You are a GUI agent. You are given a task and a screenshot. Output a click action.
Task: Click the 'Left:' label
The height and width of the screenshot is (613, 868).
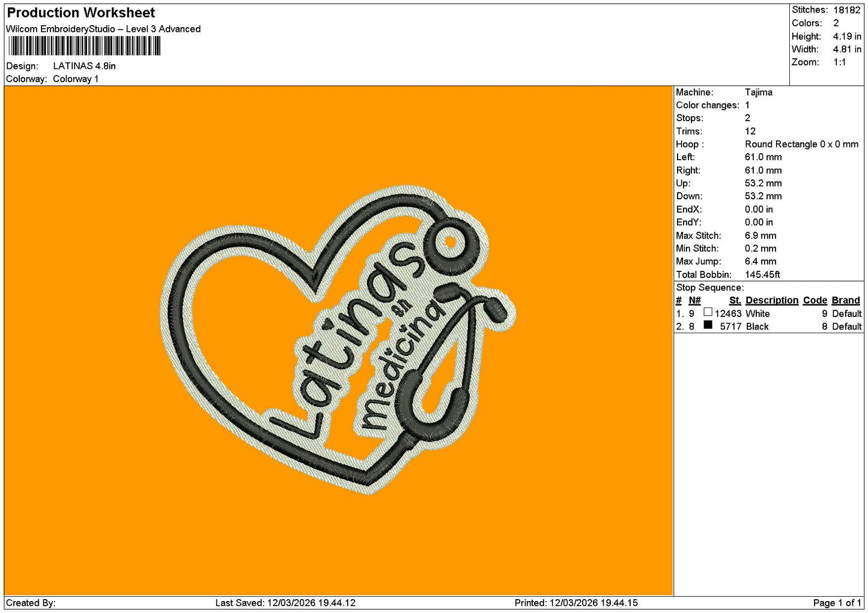point(685,157)
